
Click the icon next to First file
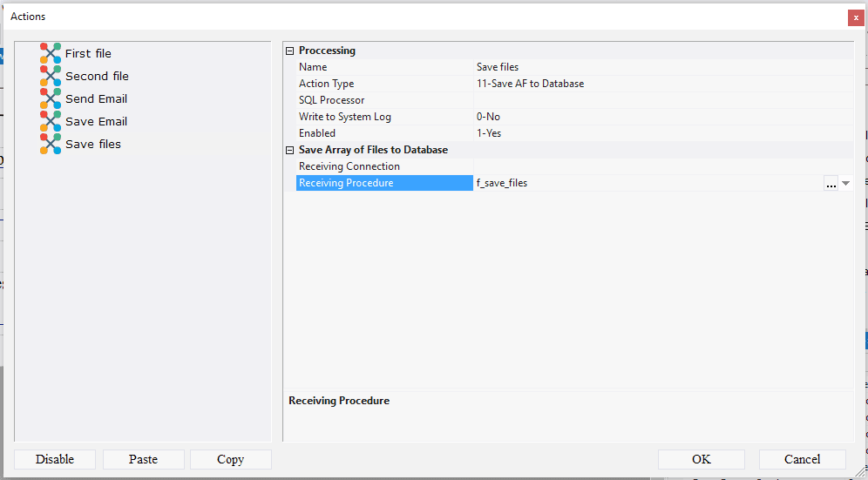pos(51,53)
